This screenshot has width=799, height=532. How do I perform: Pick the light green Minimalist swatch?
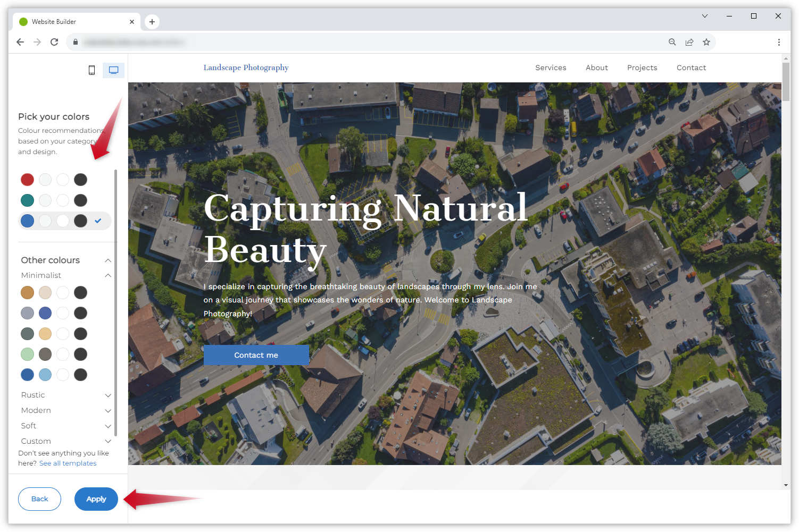point(28,354)
